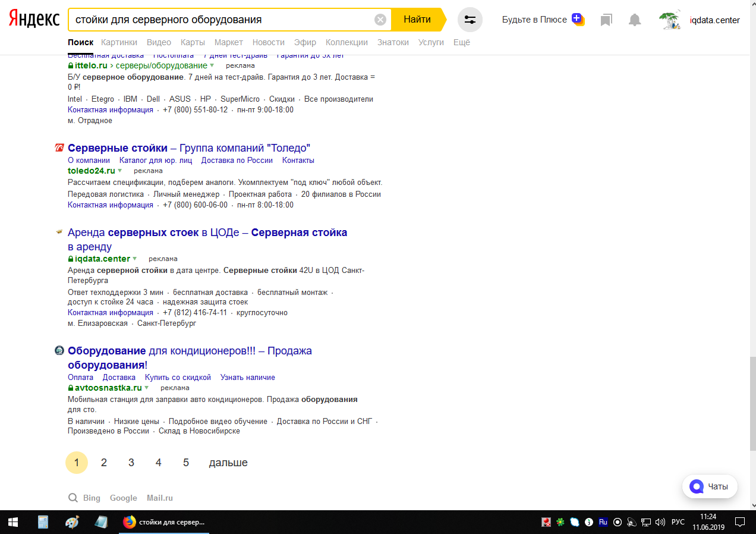The image size is (756, 534).
Task: Launch Calculator from the taskbar
Action: (43, 522)
